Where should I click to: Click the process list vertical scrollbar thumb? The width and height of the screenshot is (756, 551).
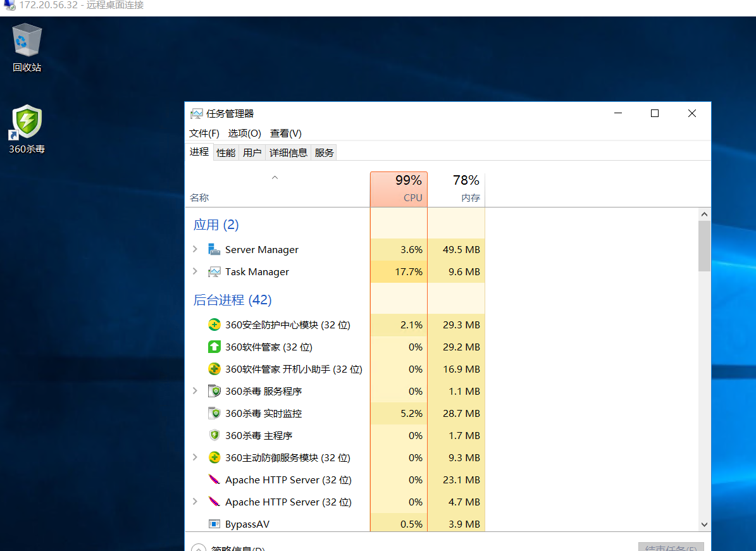[x=704, y=246]
